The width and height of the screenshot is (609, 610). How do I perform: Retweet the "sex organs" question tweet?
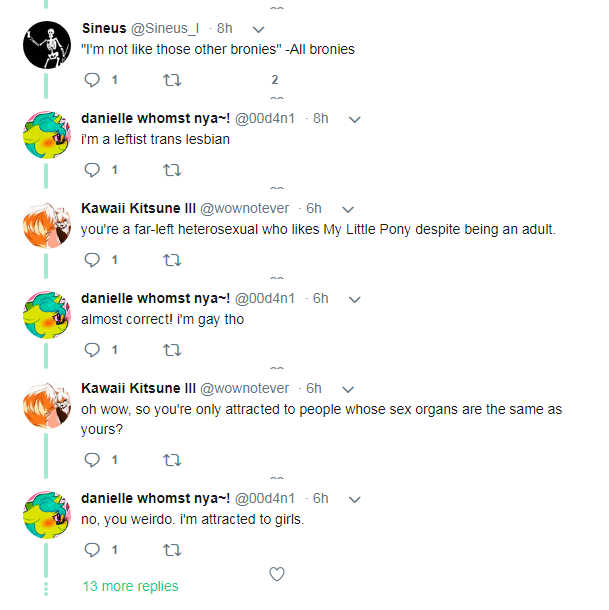point(172,460)
